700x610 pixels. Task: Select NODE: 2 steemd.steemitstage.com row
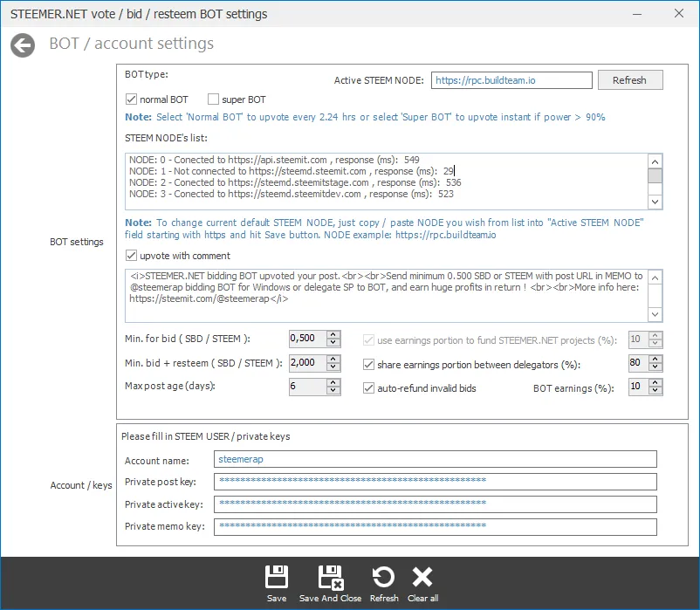pos(295,182)
